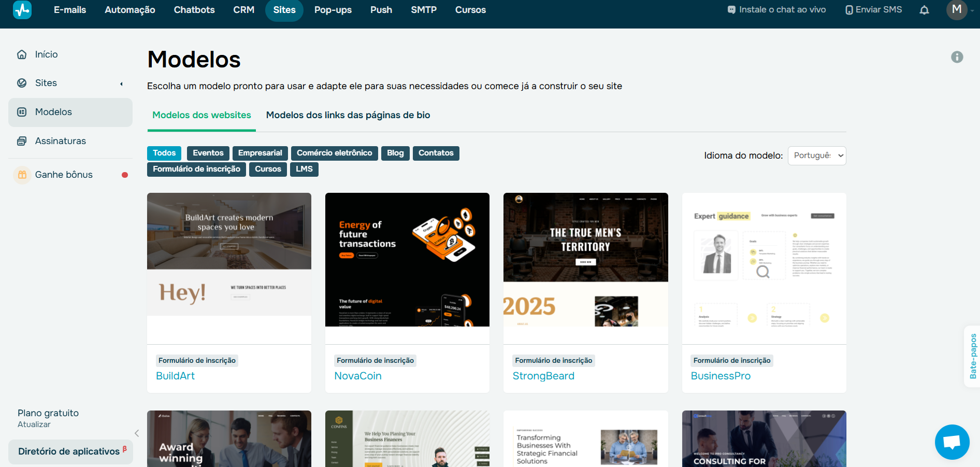
Task: Open the Idioma do modelo Português dropdown
Action: tap(816, 155)
